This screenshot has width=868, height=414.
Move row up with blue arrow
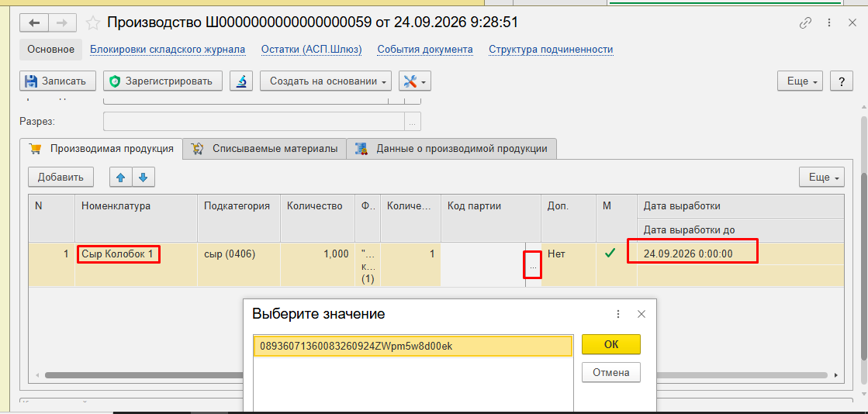[121, 178]
